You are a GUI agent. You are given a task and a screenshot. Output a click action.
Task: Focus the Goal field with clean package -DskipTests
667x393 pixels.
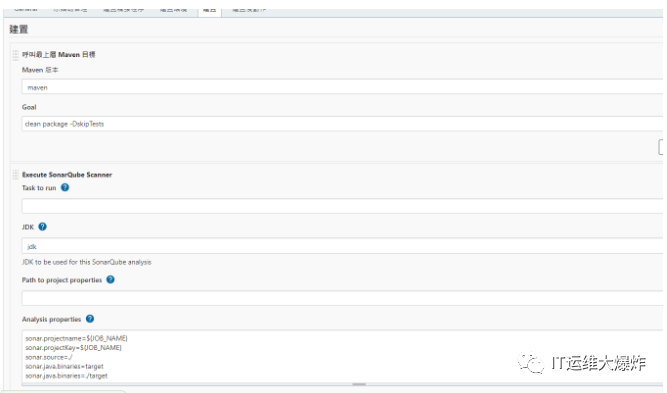tap(342, 124)
